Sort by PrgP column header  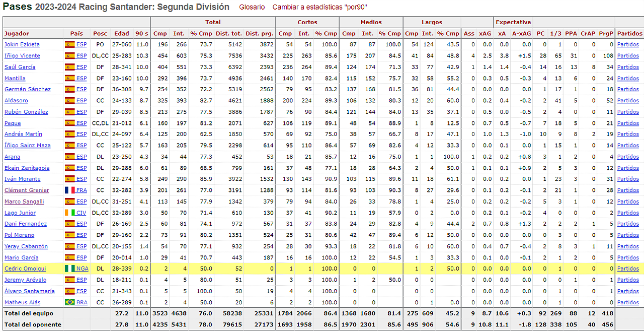point(606,33)
